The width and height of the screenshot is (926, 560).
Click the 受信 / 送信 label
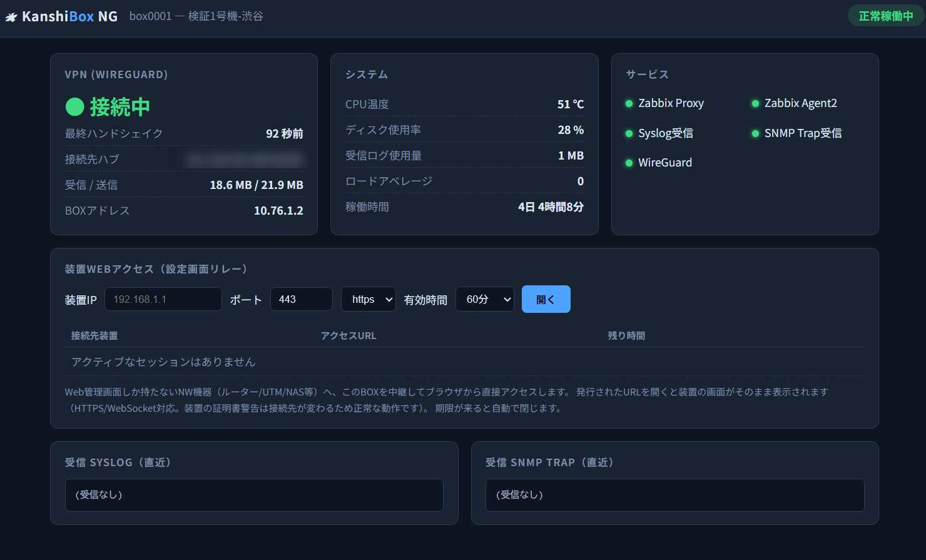tap(91, 185)
